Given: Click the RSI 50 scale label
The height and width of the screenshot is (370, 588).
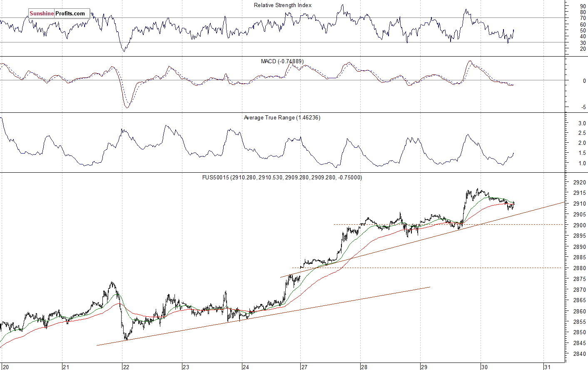Looking at the screenshot, I should click(583, 31).
